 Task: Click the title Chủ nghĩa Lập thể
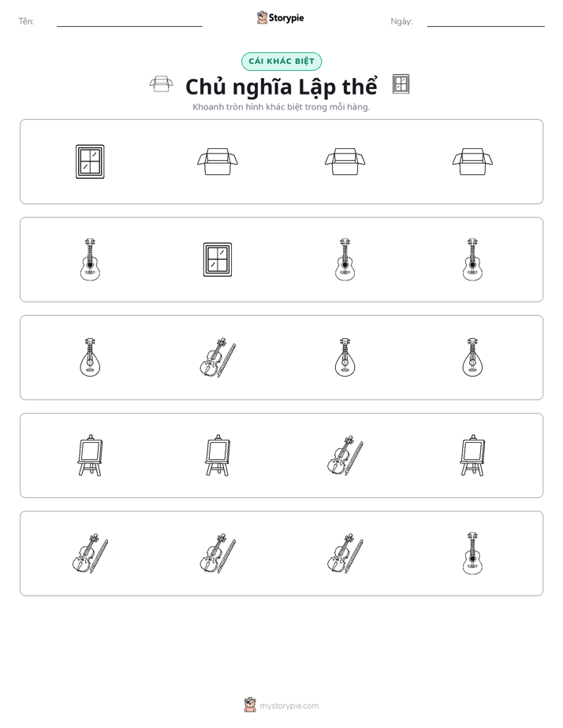[x=281, y=87]
